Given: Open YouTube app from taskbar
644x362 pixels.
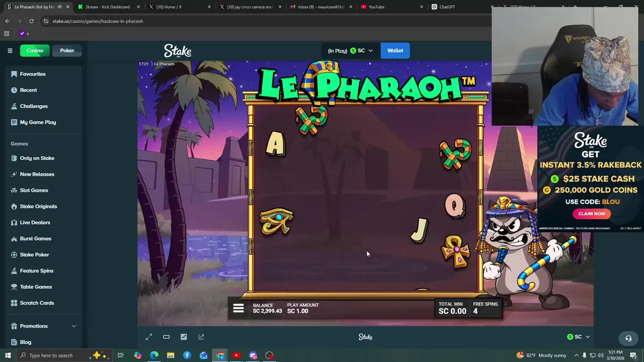Looking at the screenshot, I should click(236, 355).
